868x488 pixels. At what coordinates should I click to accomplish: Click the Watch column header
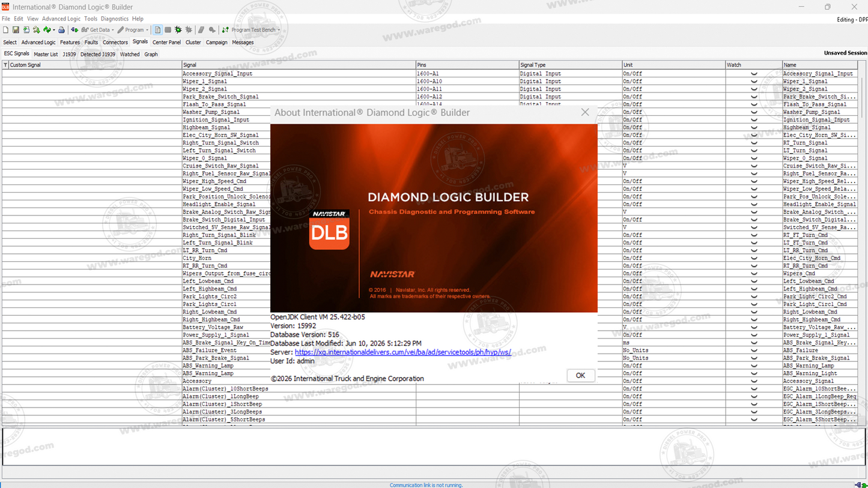click(x=754, y=65)
